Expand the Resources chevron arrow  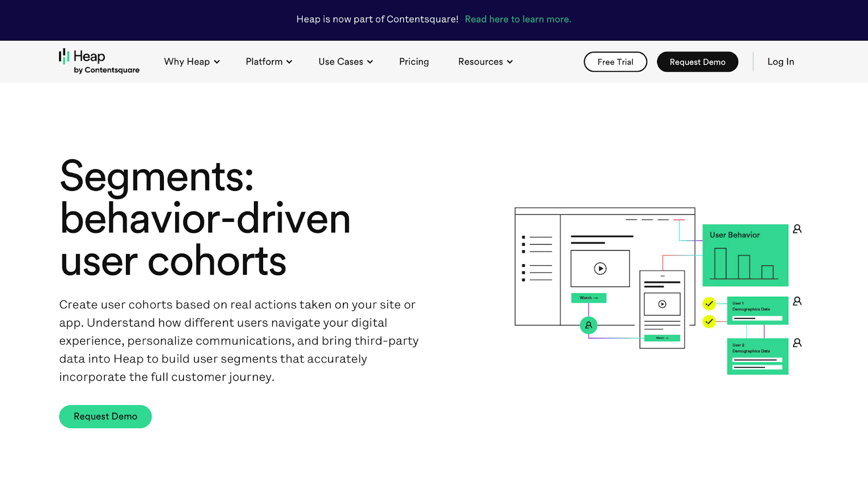coord(510,62)
